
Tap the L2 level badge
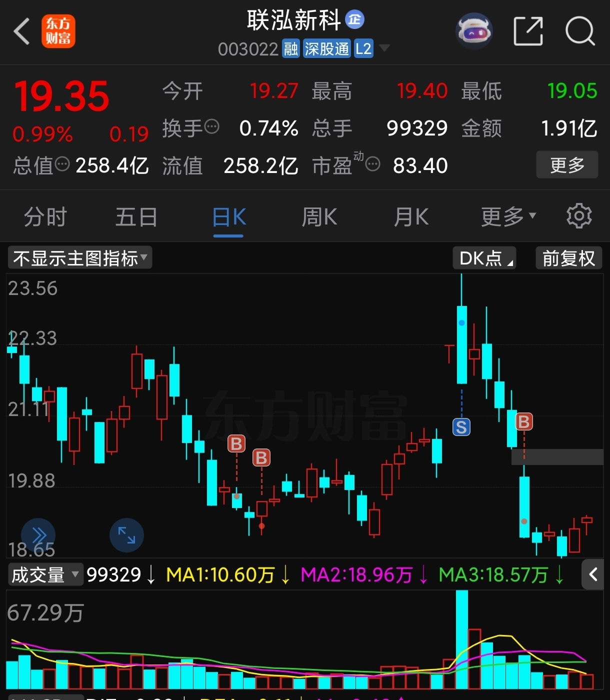[363, 49]
